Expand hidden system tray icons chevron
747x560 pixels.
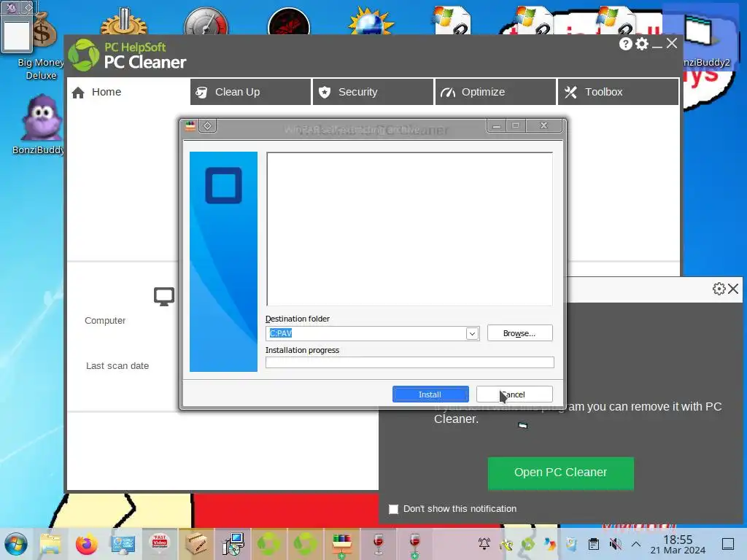[x=636, y=544]
